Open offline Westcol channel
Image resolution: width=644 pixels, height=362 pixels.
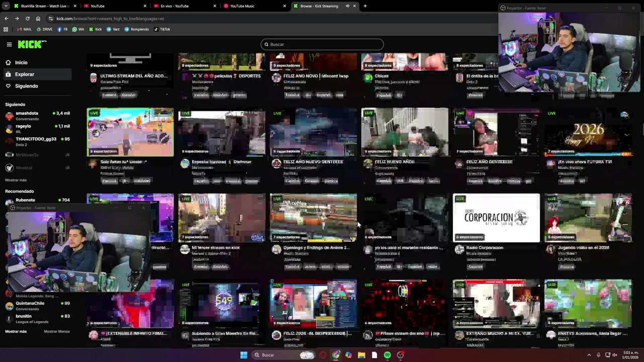click(x=37, y=168)
